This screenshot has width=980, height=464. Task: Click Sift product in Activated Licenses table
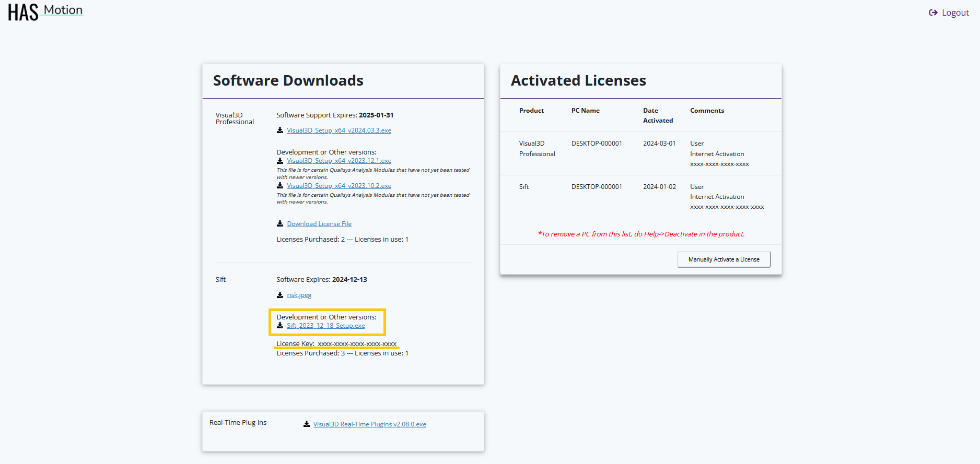coord(524,187)
